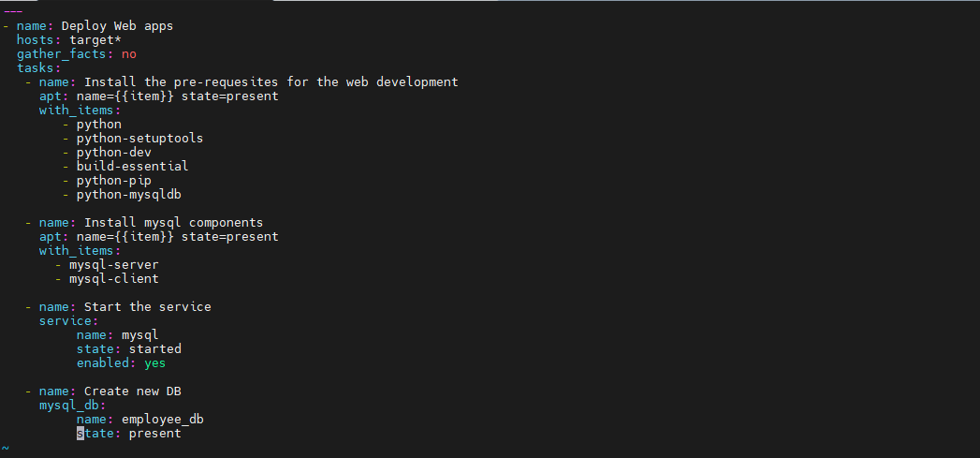Click the "mysql-server" list item

113,264
